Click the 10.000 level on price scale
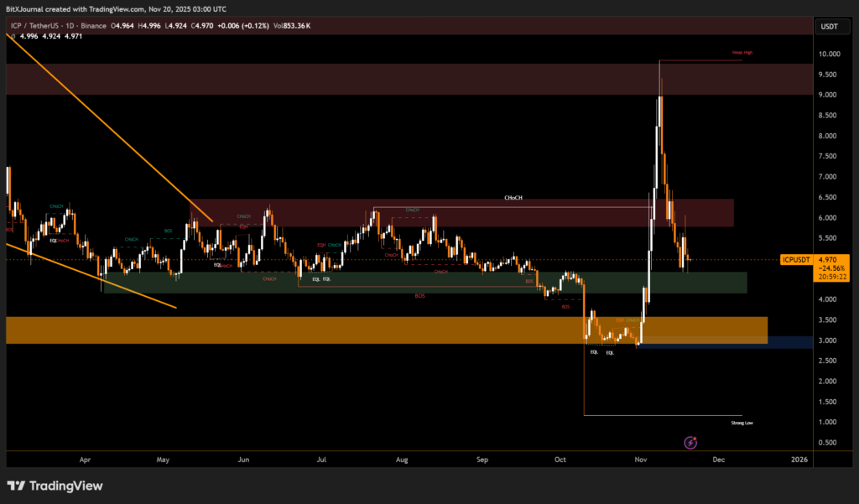The image size is (859, 504). point(829,54)
